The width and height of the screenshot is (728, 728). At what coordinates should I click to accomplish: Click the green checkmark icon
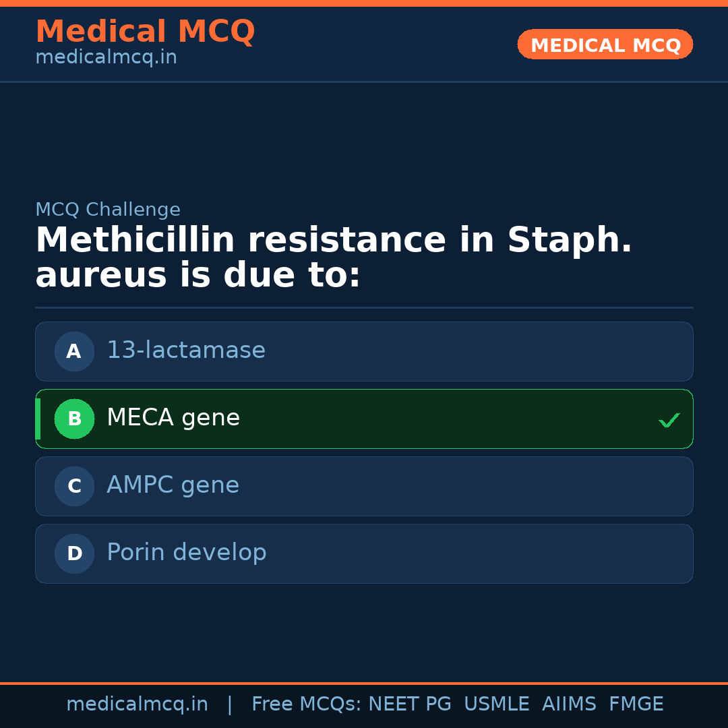pos(669,421)
